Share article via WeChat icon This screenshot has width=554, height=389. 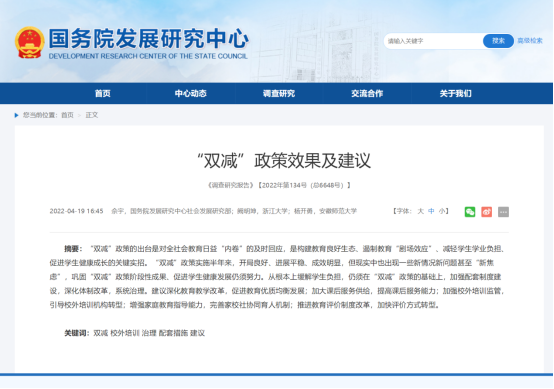[470, 212]
